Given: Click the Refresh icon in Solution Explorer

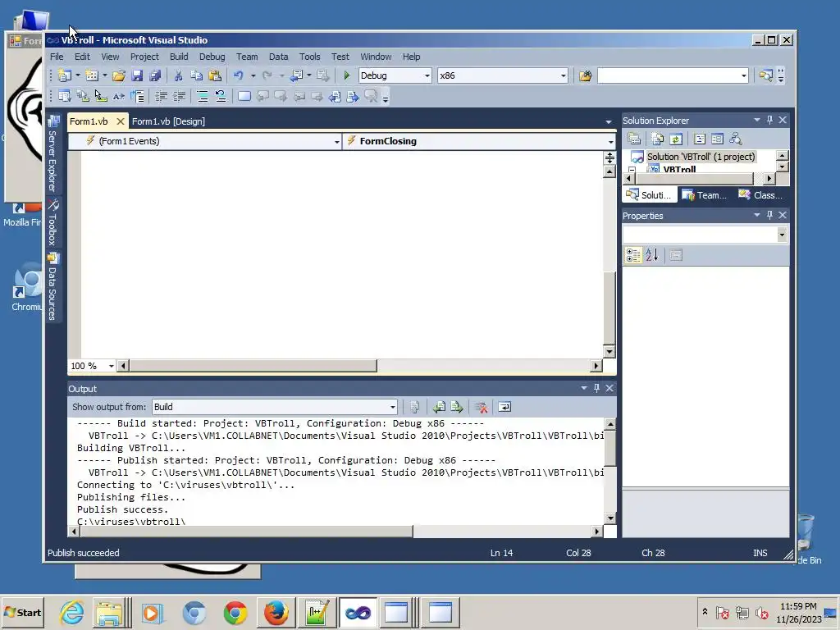Looking at the screenshot, I should (676, 139).
